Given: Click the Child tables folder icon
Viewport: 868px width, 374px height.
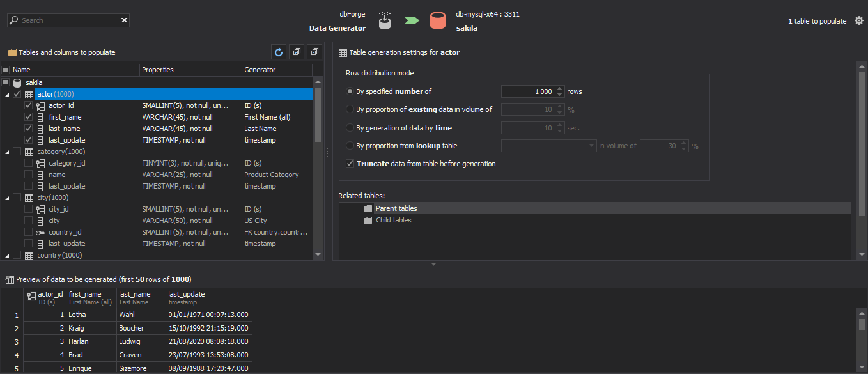Looking at the screenshot, I should point(368,220).
